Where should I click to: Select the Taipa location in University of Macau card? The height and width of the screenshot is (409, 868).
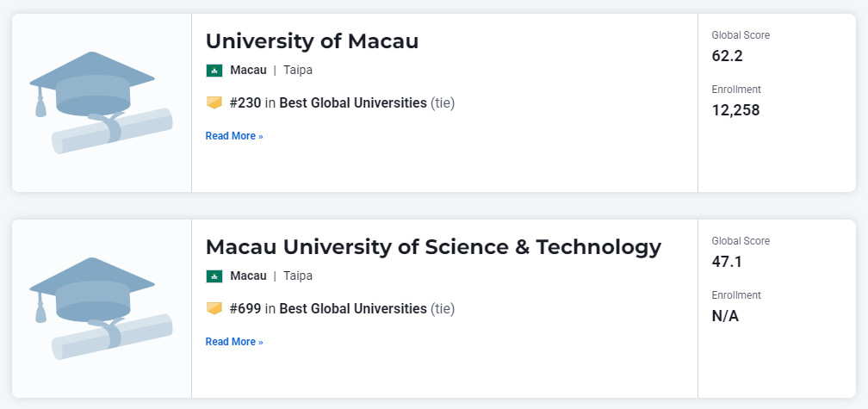point(298,71)
